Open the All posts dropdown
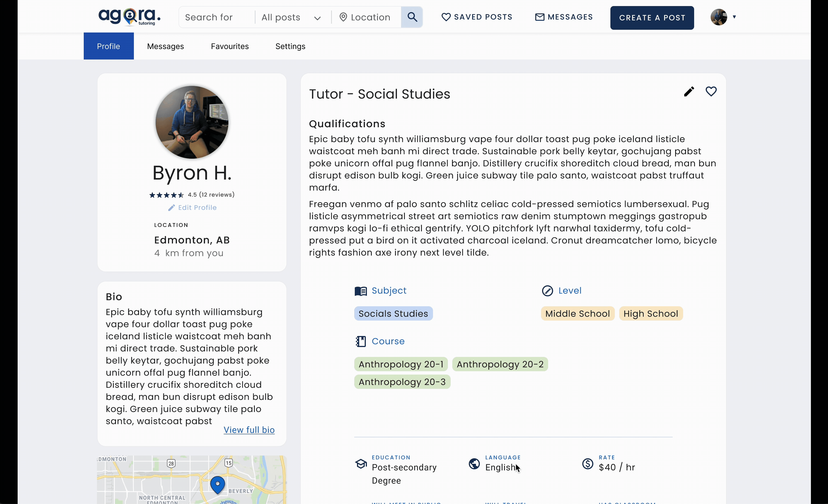 (291, 17)
